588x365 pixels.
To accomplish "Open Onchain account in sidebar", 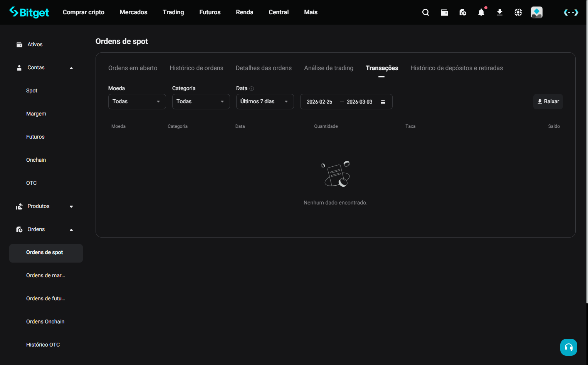I will (x=36, y=160).
